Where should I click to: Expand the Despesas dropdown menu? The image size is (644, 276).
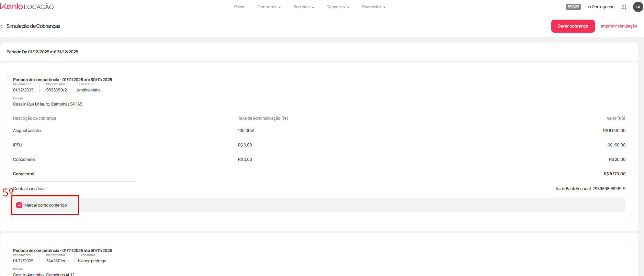[338, 7]
